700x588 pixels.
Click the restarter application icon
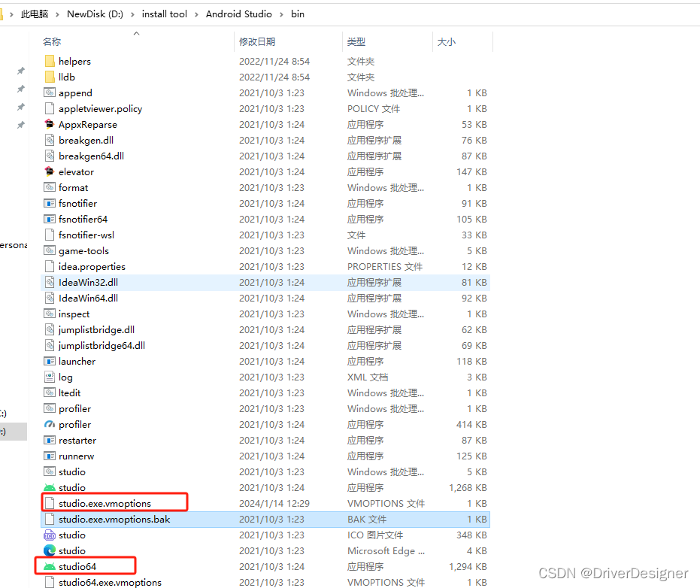(x=50, y=440)
